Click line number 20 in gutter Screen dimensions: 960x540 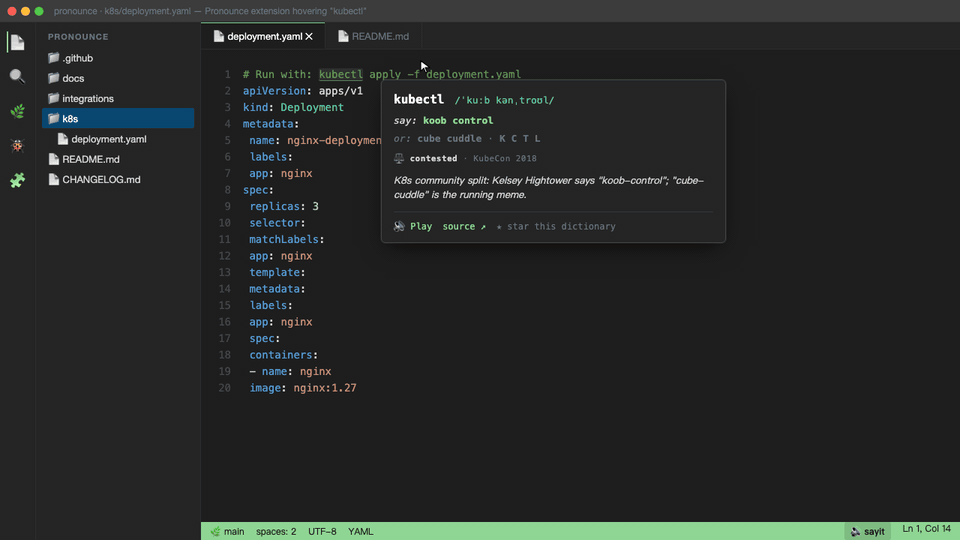225,388
